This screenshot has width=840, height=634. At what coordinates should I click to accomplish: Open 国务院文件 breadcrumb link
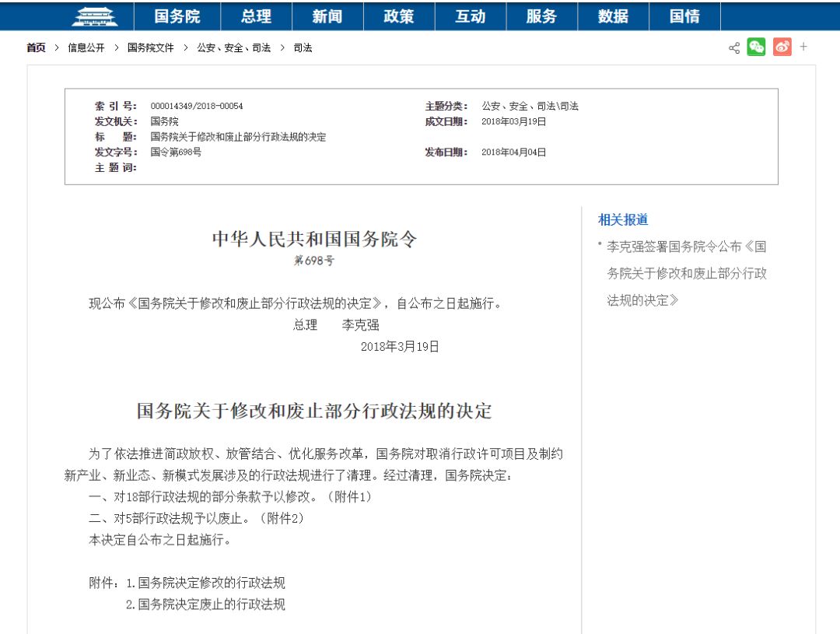[x=150, y=48]
